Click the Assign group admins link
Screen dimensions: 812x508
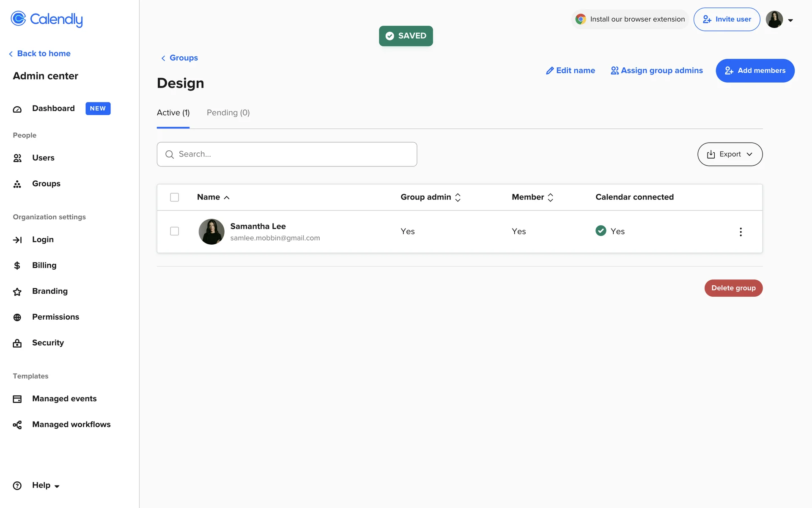click(657, 71)
